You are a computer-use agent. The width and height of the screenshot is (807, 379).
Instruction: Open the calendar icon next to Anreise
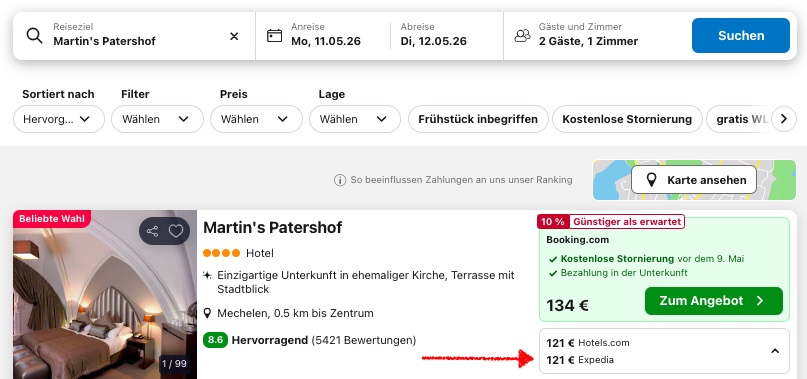[x=274, y=36]
